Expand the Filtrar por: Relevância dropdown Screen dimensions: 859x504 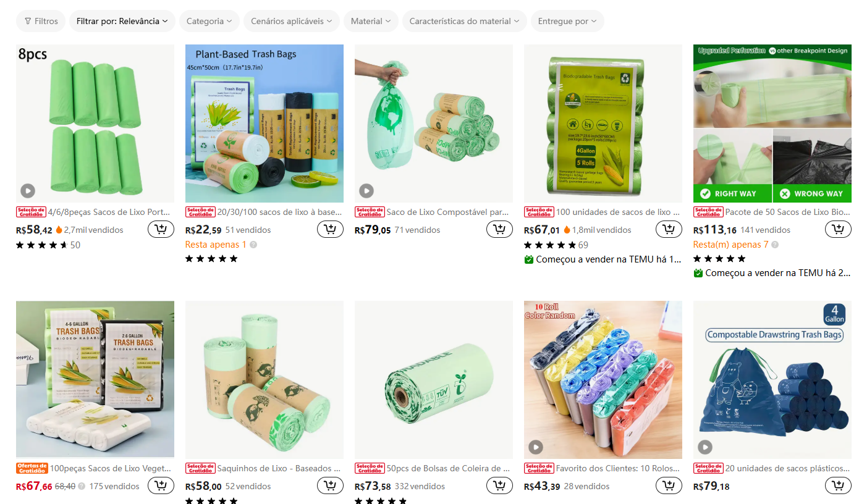pos(122,21)
